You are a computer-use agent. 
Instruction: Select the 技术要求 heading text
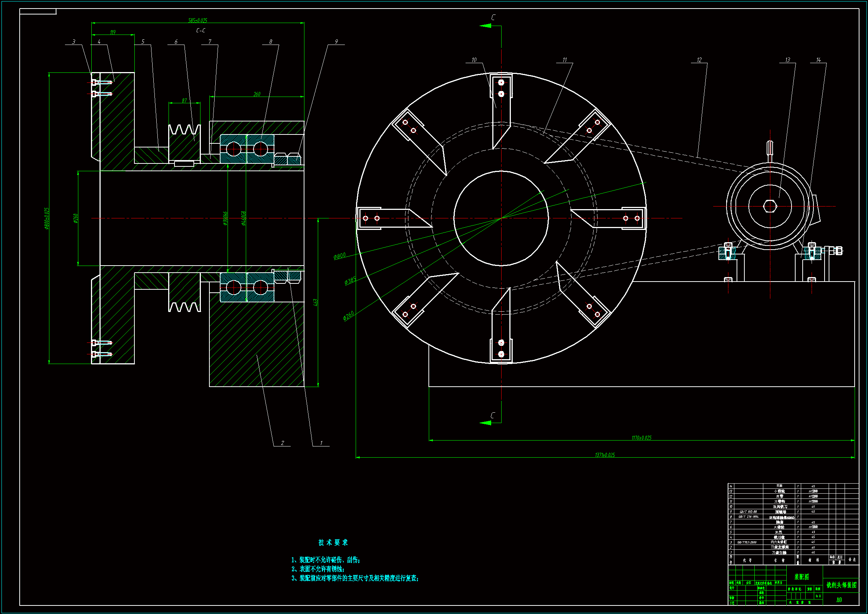(333, 543)
